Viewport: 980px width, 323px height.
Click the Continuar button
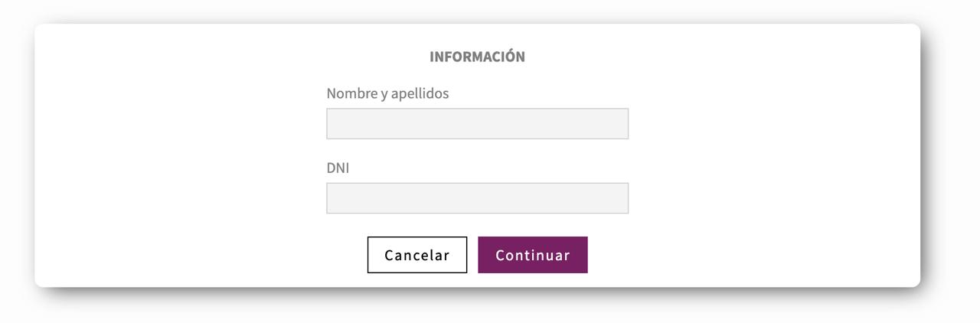[533, 255]
